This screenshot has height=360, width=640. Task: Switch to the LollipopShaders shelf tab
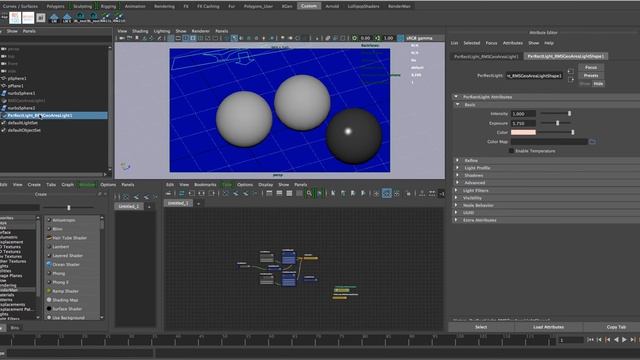point(363,6)
